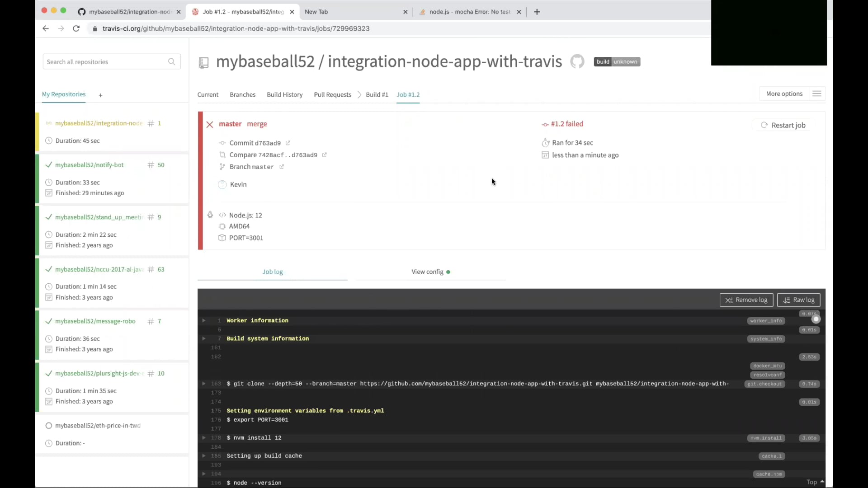Click the edit icon next to Commit d763ad9
The height and width of the screenshot is (488, 868).
288,143
